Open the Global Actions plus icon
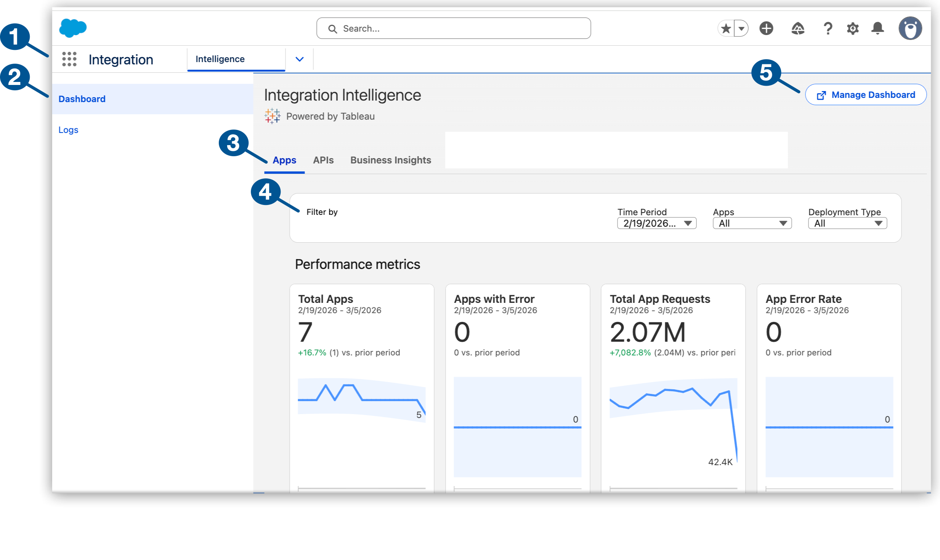Screen dimensions: 940x560 click(766, 29)
